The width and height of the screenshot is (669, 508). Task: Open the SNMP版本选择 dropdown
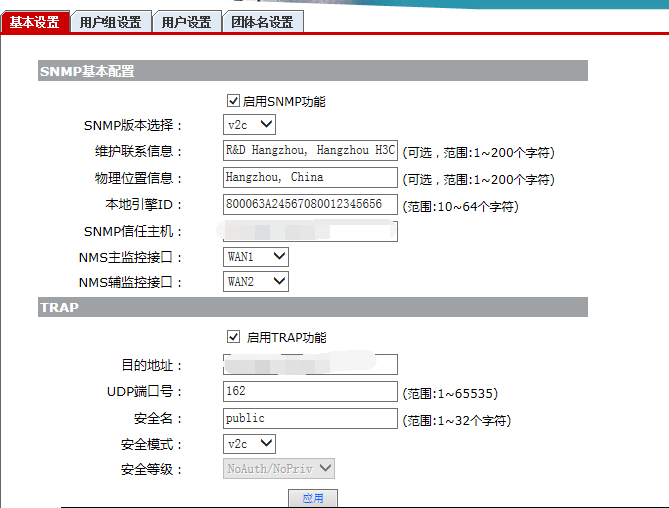point(249,125)
